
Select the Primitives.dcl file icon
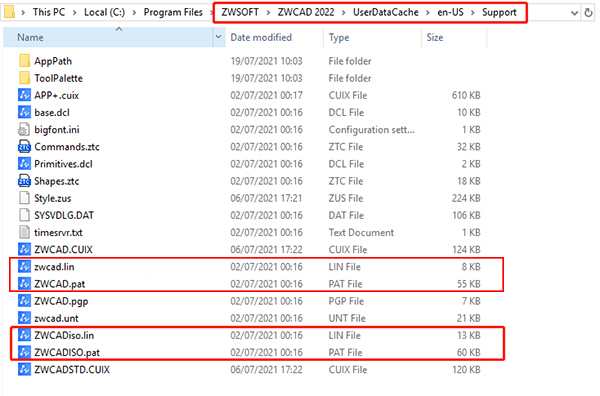pyautogui.click(x=24, y=164)
